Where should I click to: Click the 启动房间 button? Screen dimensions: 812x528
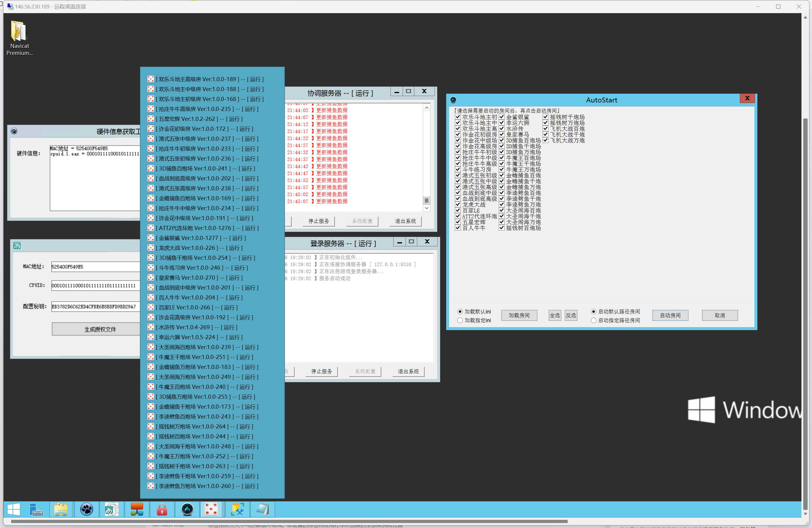670,315
